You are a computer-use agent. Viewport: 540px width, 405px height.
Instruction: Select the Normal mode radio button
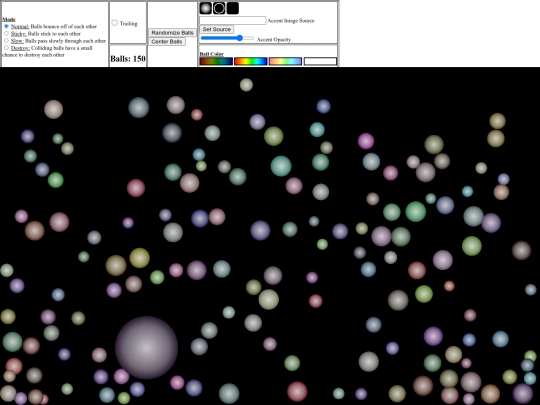tap(6, 26)
